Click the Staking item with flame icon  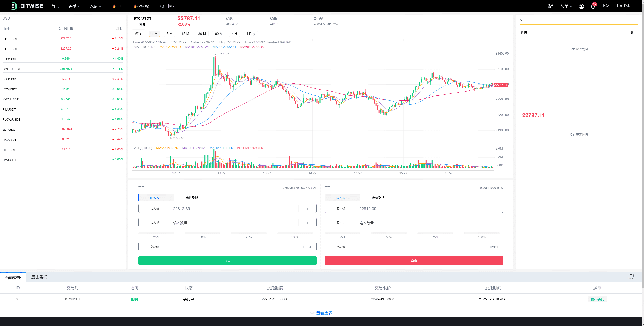141,6
